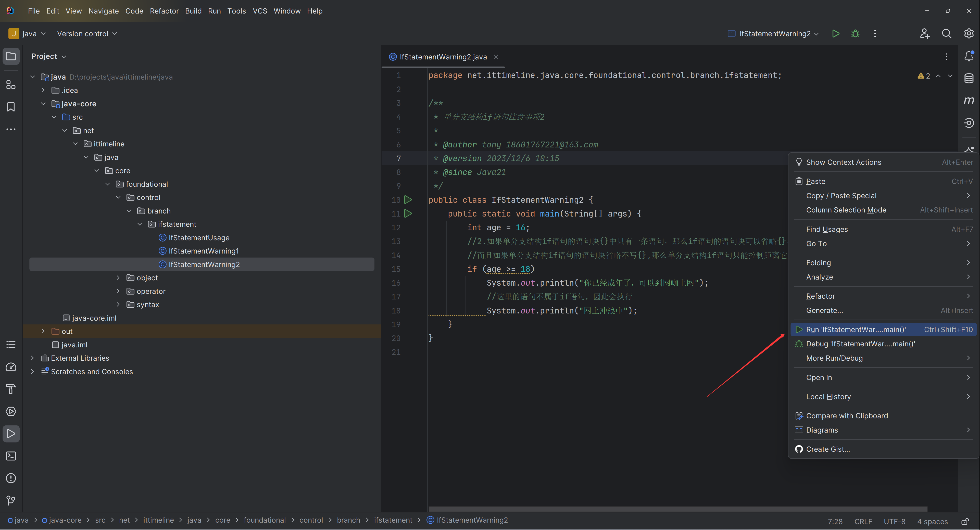Click gutter run icon on line 11
980x530 pixels.
408,213
